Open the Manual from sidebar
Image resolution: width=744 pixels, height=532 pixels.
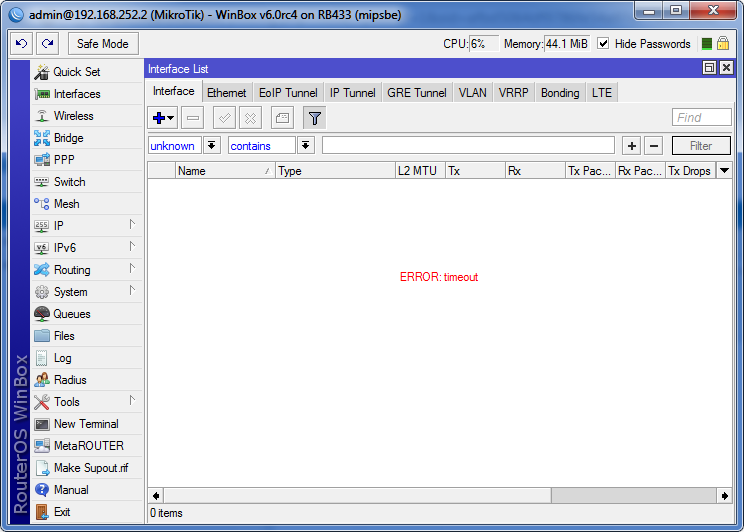tap(87, 490)
